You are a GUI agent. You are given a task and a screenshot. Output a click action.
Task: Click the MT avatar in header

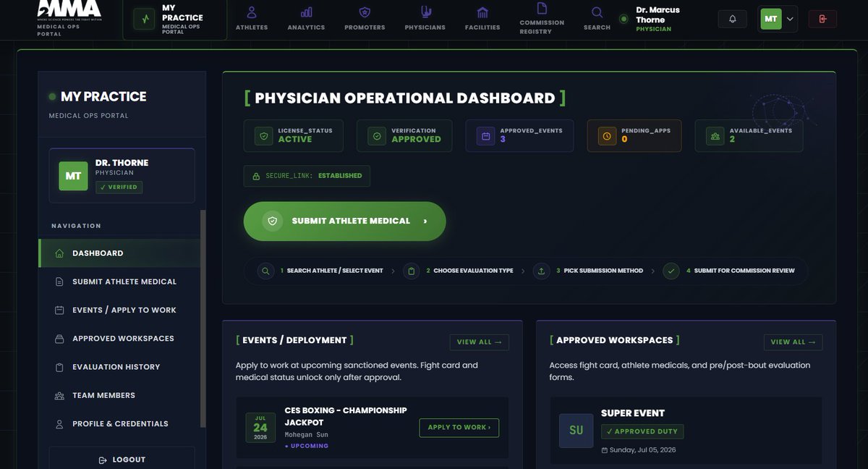click(771, 19)
